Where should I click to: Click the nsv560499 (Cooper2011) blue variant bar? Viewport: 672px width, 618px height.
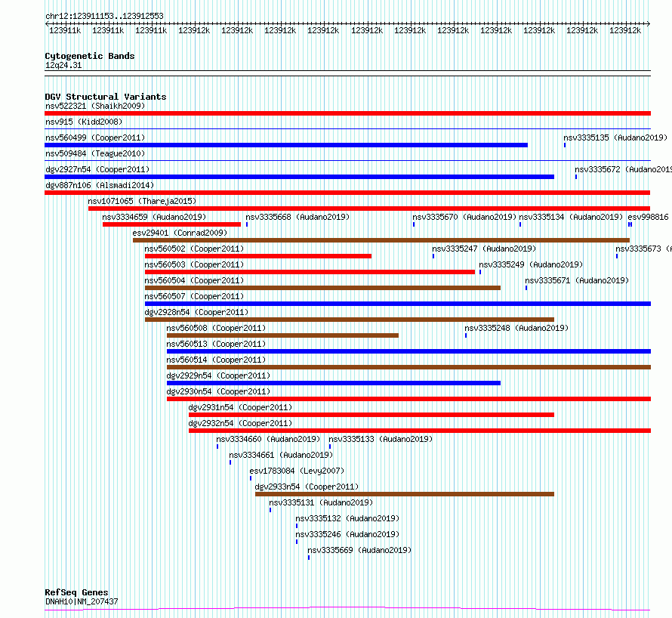coord(286,145)
